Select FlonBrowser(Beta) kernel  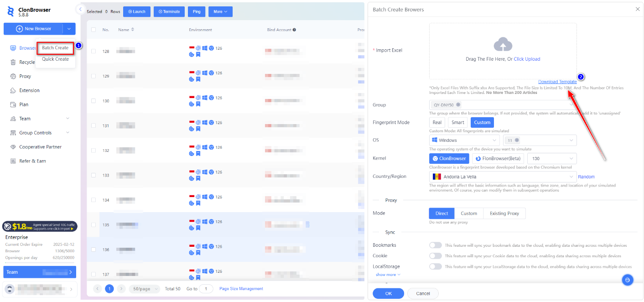tap(498, 158)
